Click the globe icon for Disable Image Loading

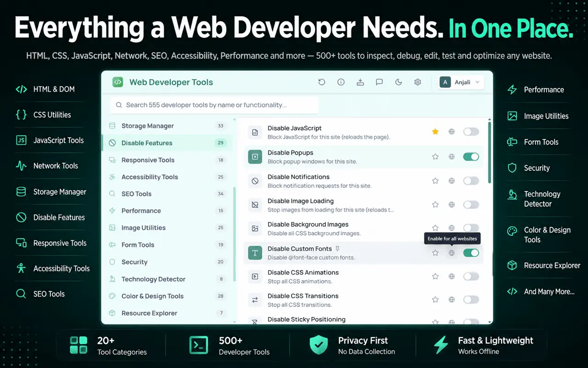(x=452, y=205)
